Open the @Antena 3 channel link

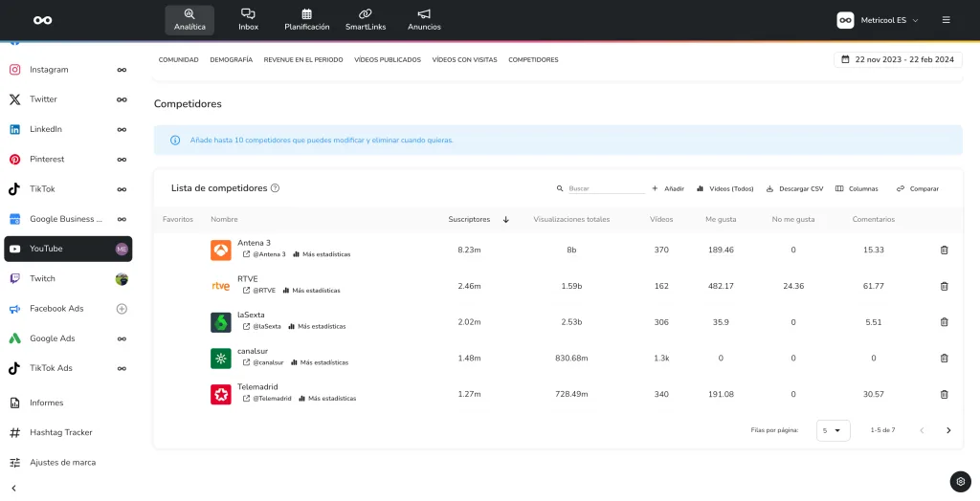point(264,254)
